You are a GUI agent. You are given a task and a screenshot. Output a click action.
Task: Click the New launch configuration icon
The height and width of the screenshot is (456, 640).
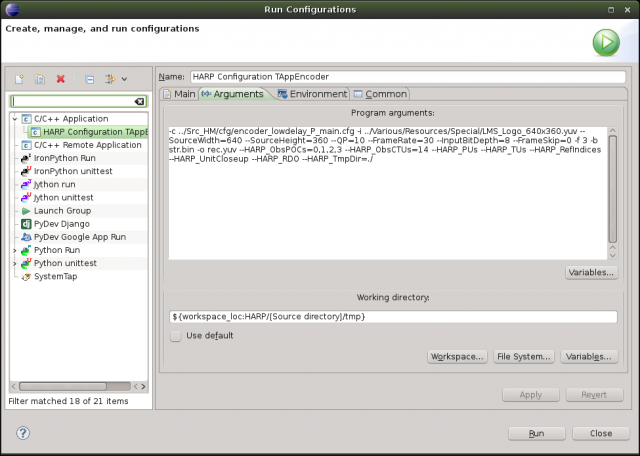19,78
